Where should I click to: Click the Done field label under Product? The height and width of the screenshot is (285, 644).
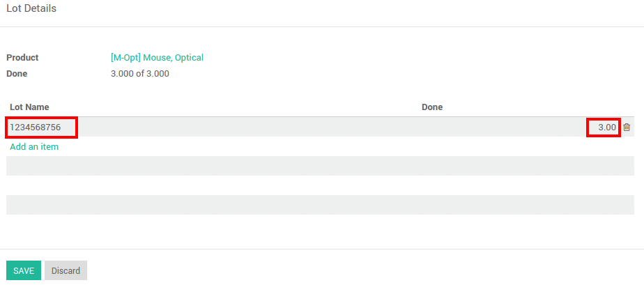click(17, 73)
